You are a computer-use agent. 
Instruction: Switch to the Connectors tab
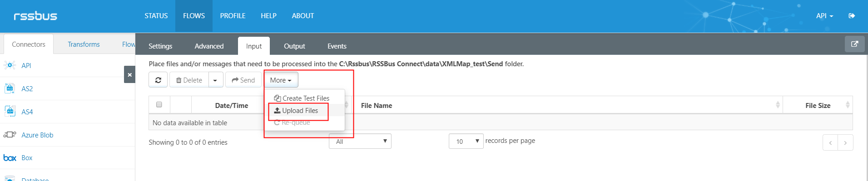(29, 44)
